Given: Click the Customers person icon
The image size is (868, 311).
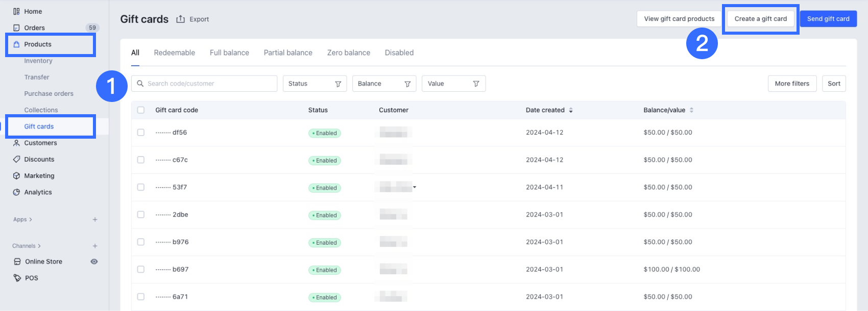Looking at the screenshot, I should click(x=16, y=143).
